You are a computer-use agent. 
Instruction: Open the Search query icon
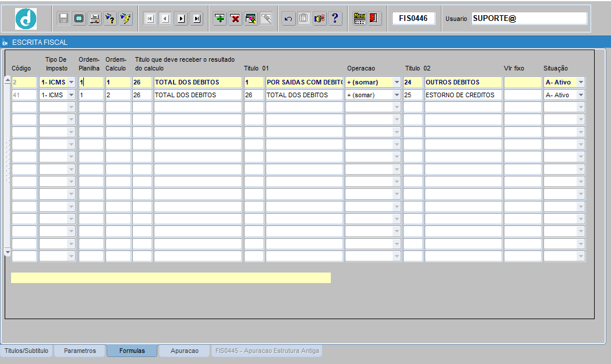[x=250, y=18]
